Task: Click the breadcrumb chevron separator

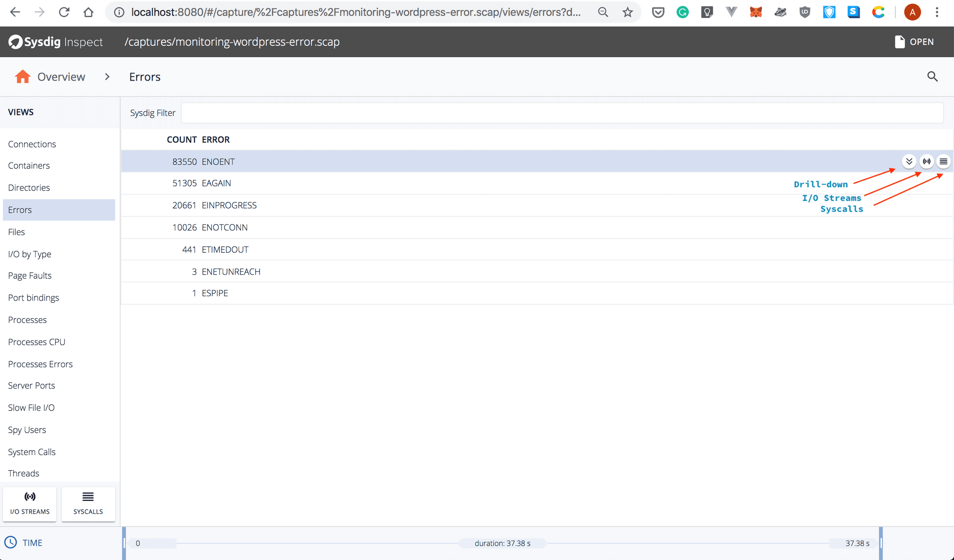Action: click(x=107, y=77)
